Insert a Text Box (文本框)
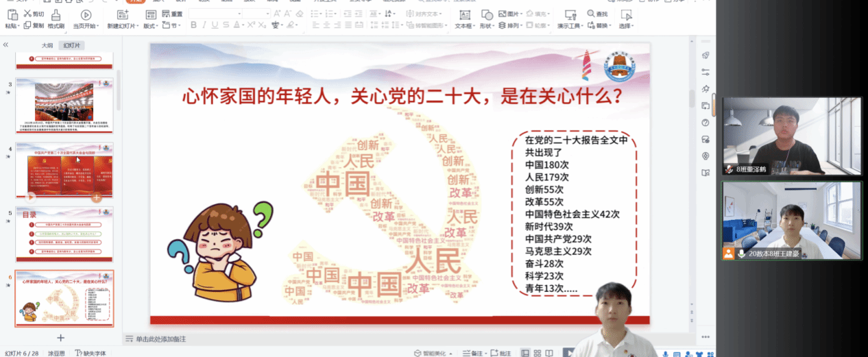Image resolution: width=868 pixels, height=357 pixels. [x=465, y=14]
